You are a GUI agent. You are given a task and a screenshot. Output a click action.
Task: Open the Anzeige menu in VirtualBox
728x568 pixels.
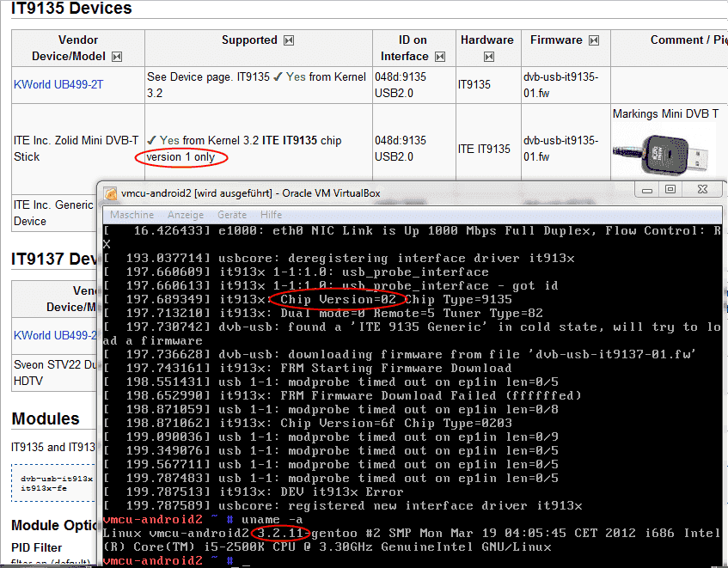(x=186, y=215)
